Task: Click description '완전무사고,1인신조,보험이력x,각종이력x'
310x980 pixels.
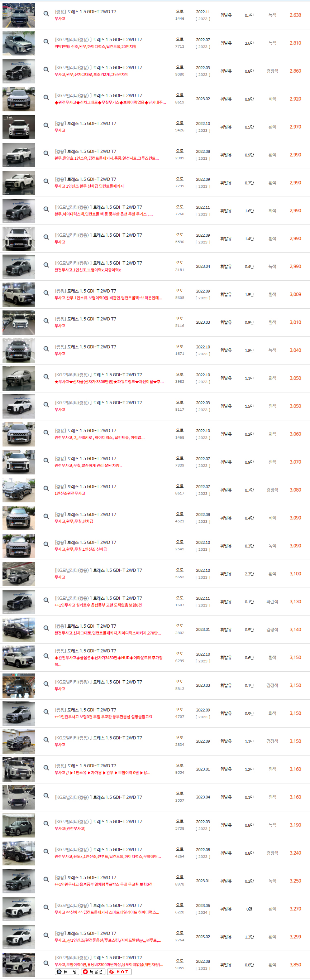Action: [x=87, y=270]
